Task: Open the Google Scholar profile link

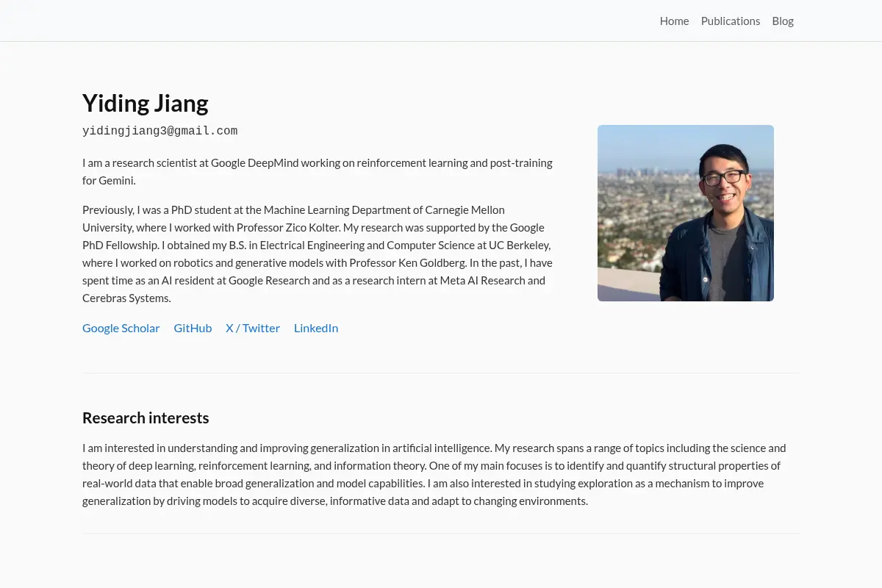Action: click(x=121, y=328)
